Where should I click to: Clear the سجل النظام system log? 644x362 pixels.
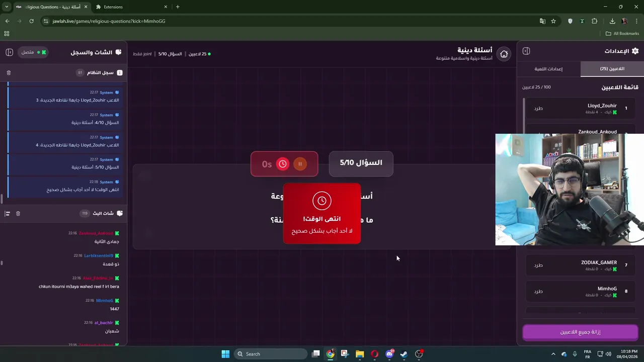point(9,73)
